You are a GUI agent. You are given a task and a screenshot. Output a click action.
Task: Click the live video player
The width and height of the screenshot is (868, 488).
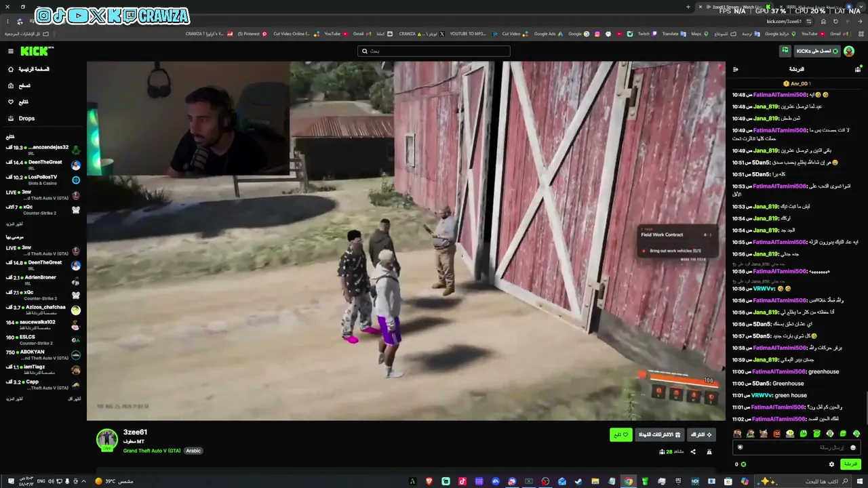pyautogui.click(x=406, y=241)
